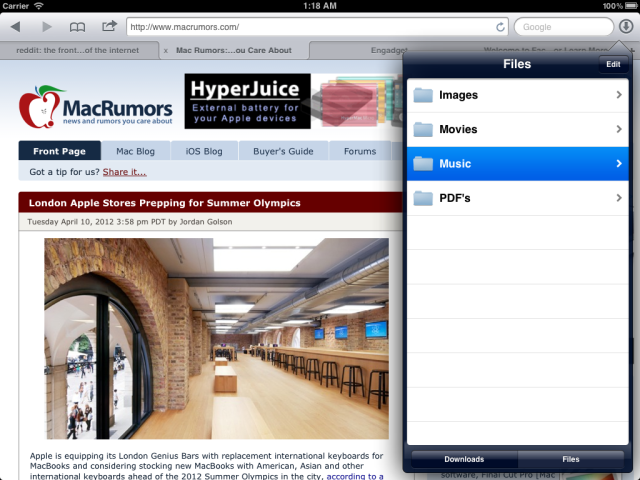
Task: Focus the Google search field
Action: click(563, 27)
